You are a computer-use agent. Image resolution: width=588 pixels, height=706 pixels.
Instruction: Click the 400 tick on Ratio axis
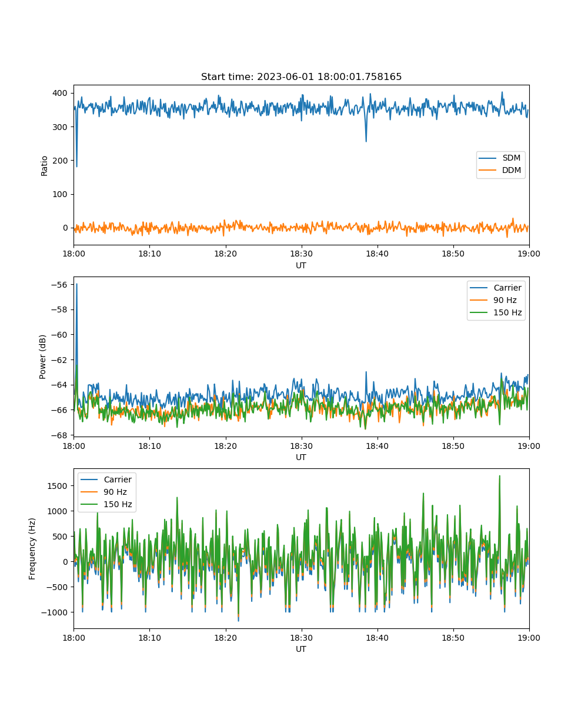pyautogui.click(x=62, y=93)
